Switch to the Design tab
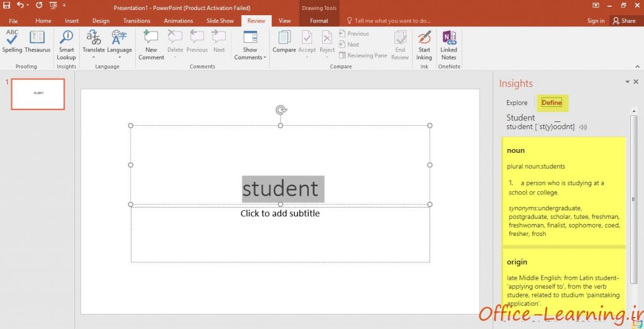This screenshot has width=644, height=329. click(x=101, y=21)
